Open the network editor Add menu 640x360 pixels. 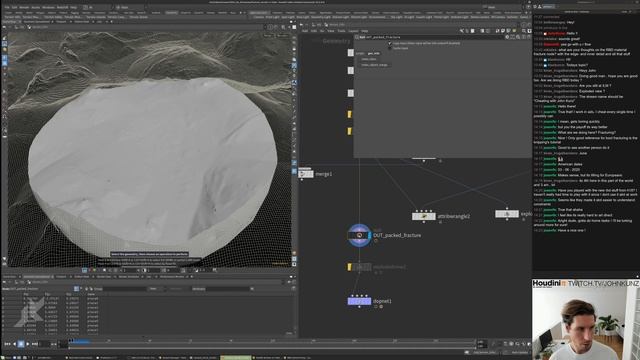tap(304, 31)
